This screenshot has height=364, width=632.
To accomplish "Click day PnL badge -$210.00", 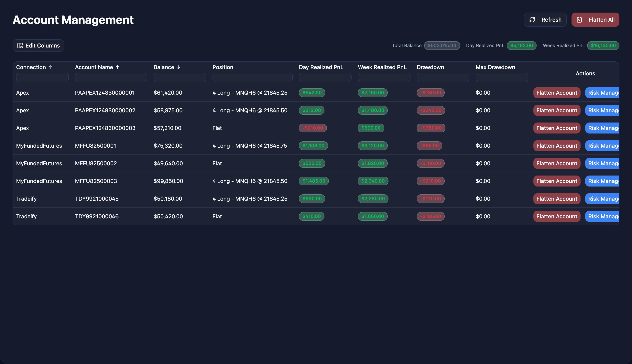I will [313, 128].
